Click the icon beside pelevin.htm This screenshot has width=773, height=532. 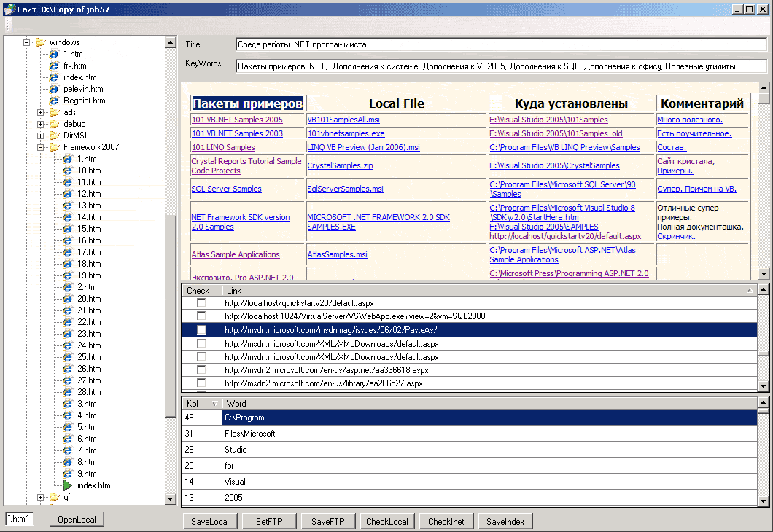pos(54,89)
